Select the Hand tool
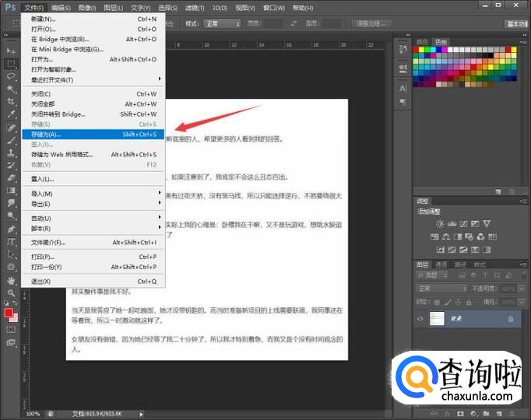Viewport: 531px width, 420px height. pyautogui.click(x=11, y=279)
